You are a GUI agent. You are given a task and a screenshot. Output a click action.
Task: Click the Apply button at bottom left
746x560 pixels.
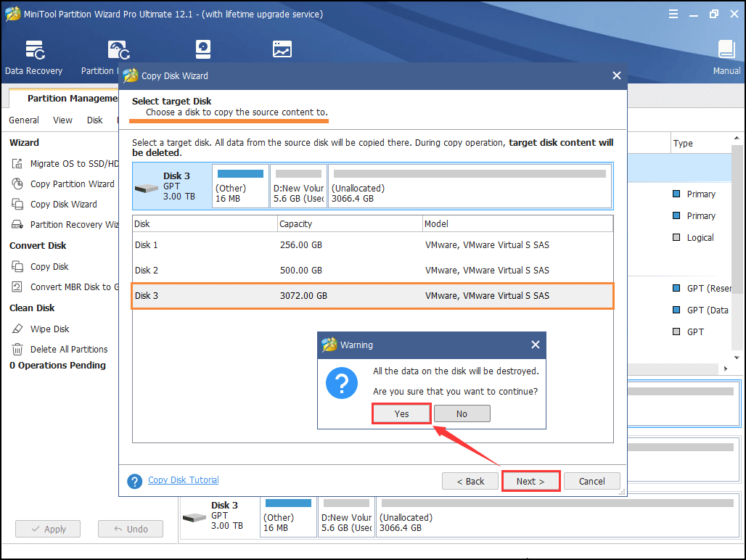48,529
